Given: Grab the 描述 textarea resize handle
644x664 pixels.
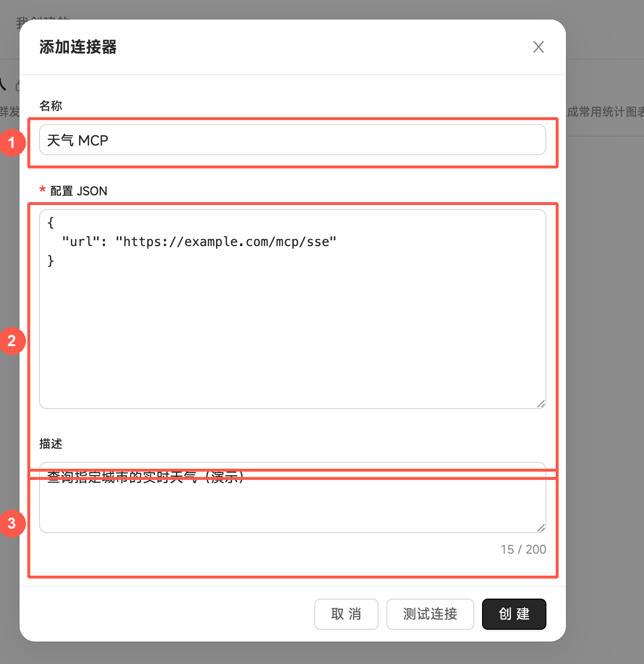Looking at the screenshot, I should coord(541,527).
